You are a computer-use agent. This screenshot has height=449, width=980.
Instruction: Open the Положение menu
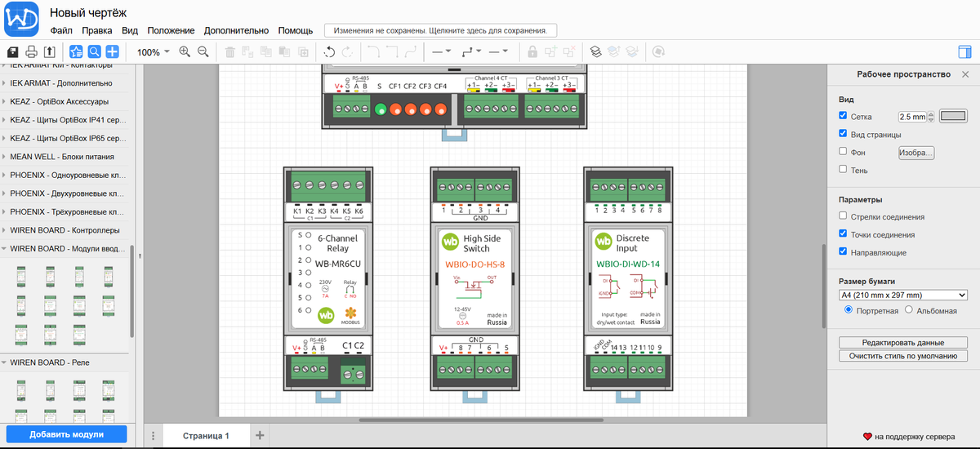(x=171, y=30)
